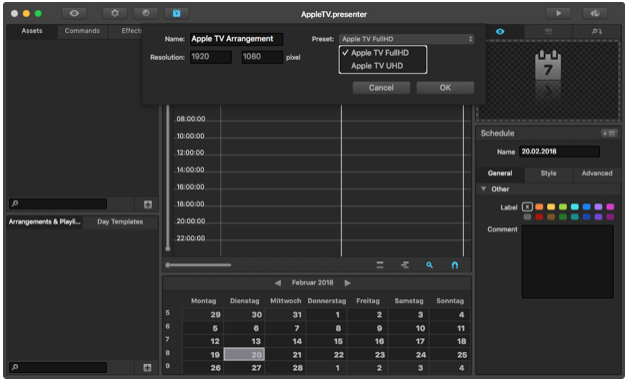Click the round clock-like toolbar button

[x=146, y=13]
